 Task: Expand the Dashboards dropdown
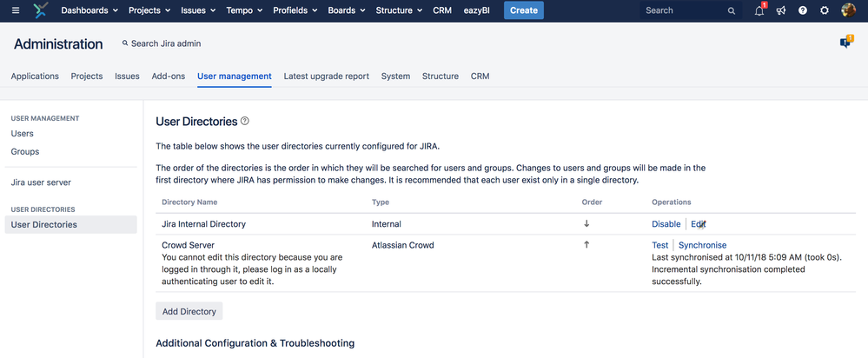coord(89,10)
